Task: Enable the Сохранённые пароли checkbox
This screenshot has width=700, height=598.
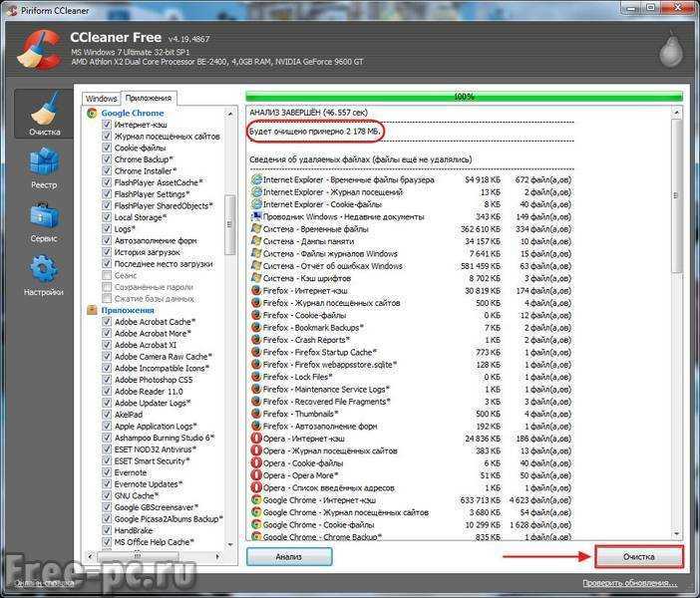Action: click(x=107, y=287)
